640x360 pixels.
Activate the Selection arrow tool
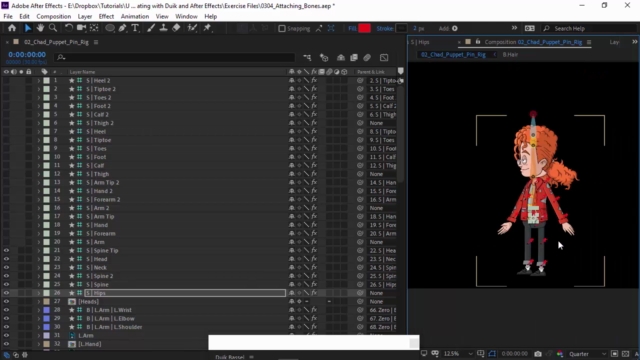(27, 28)
